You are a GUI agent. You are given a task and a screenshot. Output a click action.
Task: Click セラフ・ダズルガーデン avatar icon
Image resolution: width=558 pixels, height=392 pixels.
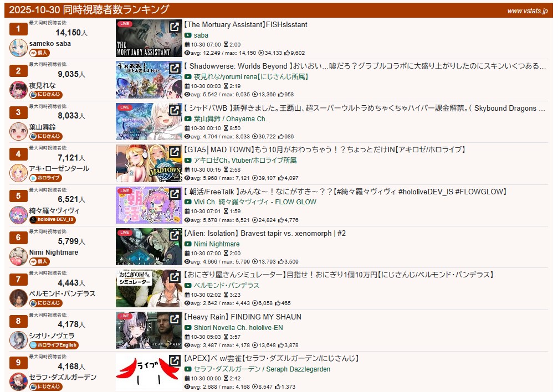pyautogui.click(x=18, y=382)
